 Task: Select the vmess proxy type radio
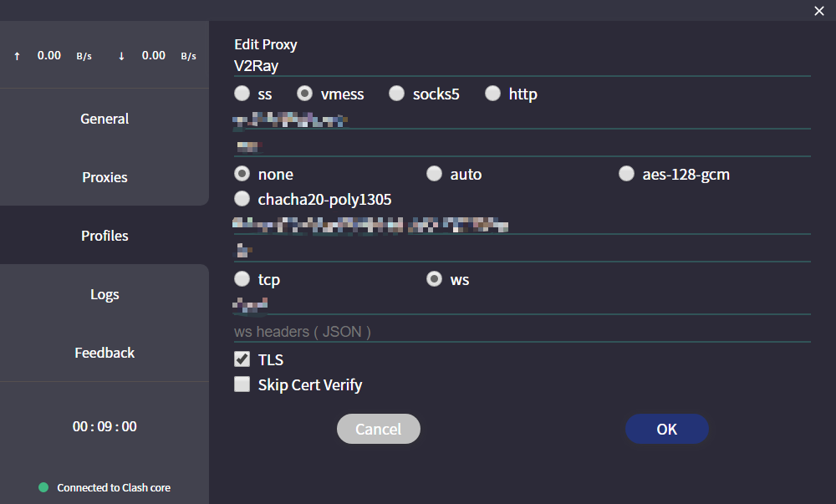pos(305,94)
